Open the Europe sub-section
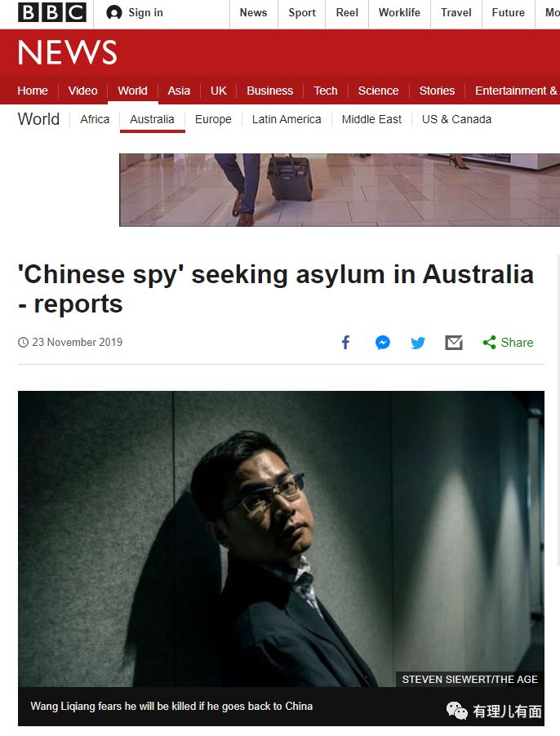 (213, 119)
